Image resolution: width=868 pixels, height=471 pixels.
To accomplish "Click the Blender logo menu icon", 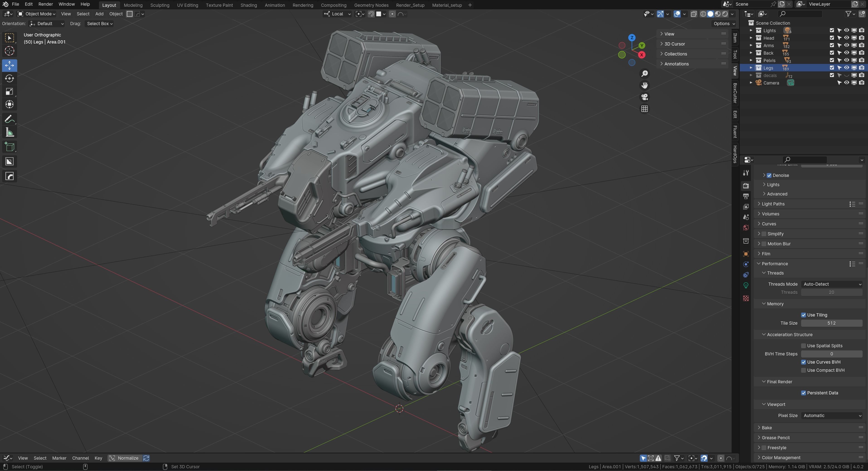I will [x=5, y=4].
